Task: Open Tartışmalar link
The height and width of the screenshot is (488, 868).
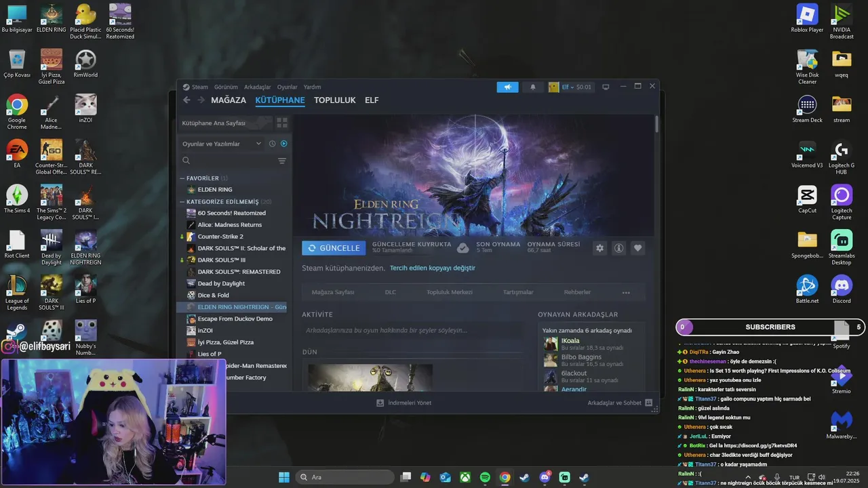Action: pos(518,292)
